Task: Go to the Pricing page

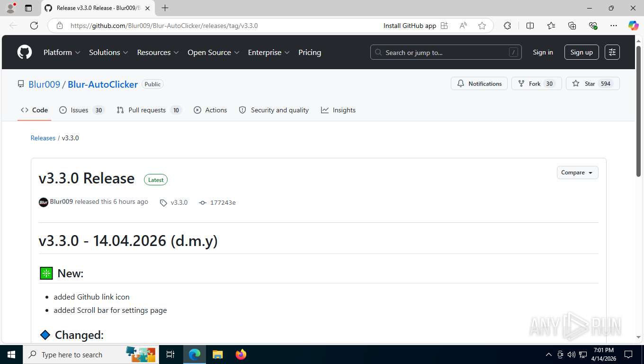Action: tap(310, 52)
